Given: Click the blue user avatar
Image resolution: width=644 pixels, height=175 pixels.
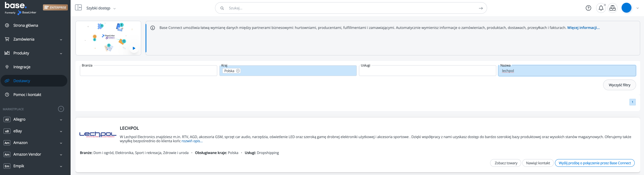Looking at the screenshot, I should point(626,8).
